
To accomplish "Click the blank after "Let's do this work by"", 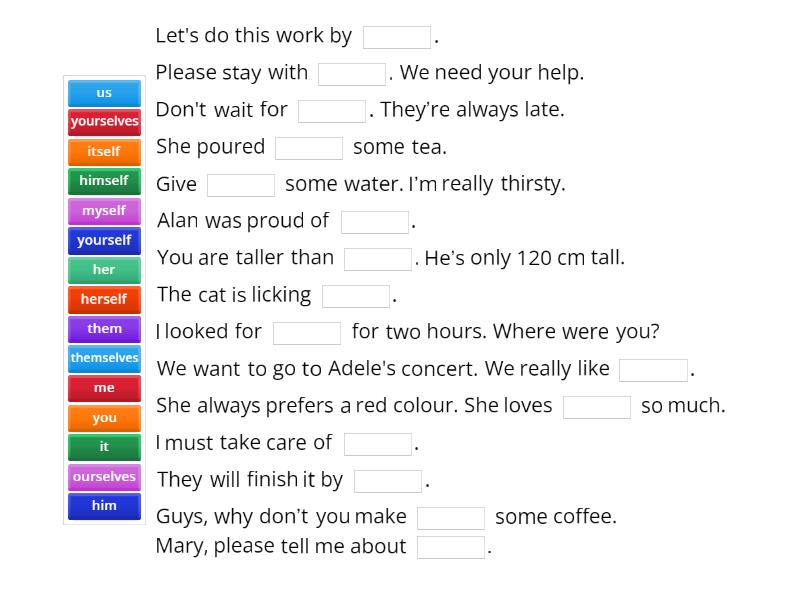I will [396, 36].
